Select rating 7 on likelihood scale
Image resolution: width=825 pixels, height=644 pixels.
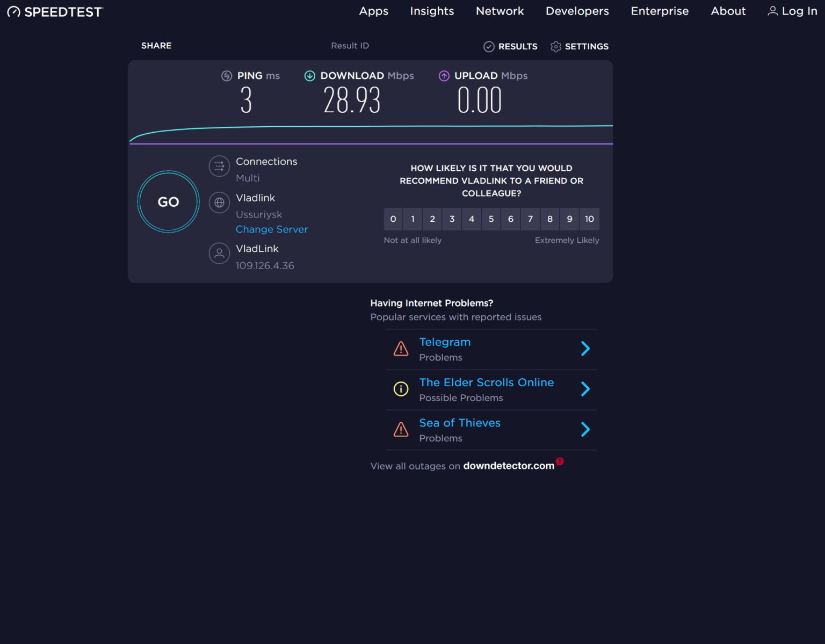pyautogui.click(x=530, y=219)
